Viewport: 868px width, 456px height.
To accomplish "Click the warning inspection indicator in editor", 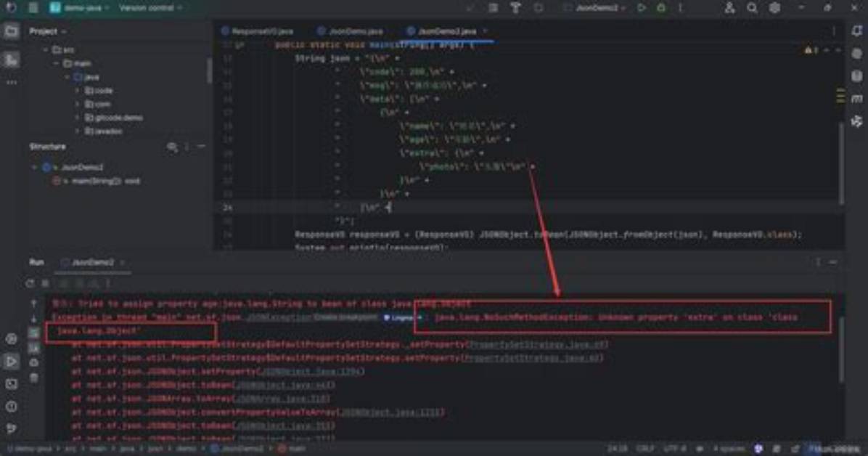I will point(811,50).
